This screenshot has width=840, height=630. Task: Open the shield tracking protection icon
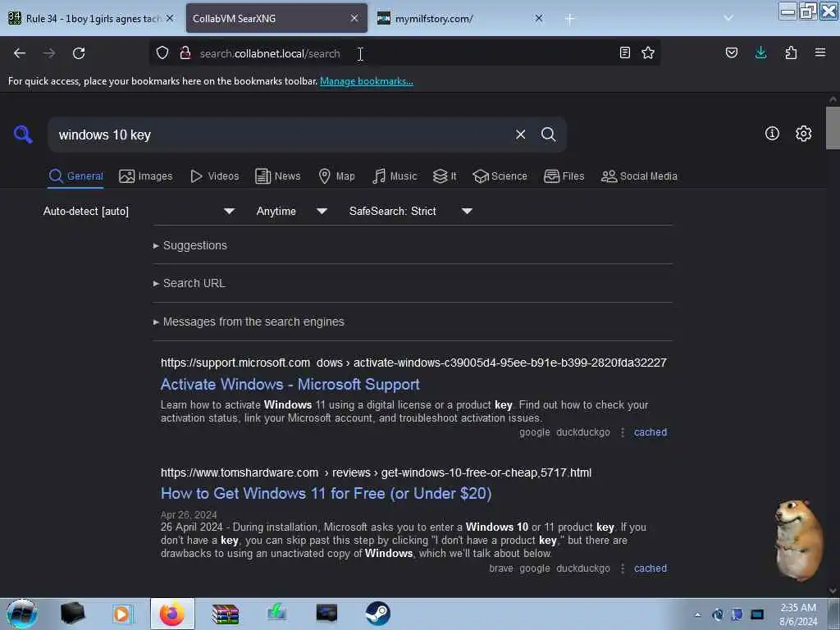tap(162, 52)
